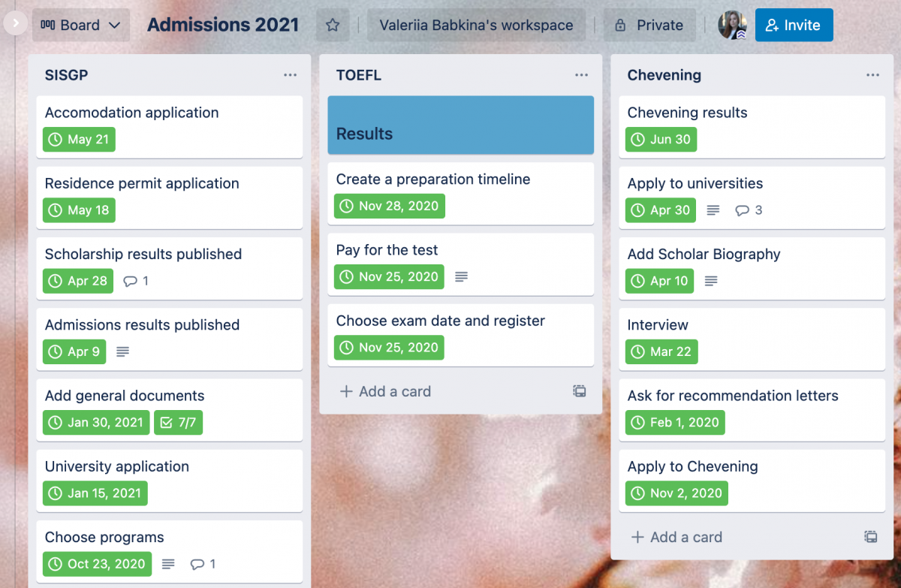The height and width of the screenshot is (588, 901).
Task: Open Valeriia Babkina's workspace
Action: click(x=476, y=25)
